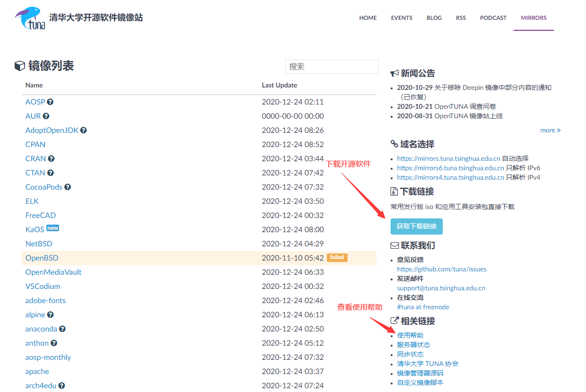Open the mirrors.tuna.tsinghua.edu.cn auto-select link
This screenshot has width=586, height=392.
click(448, 158)
